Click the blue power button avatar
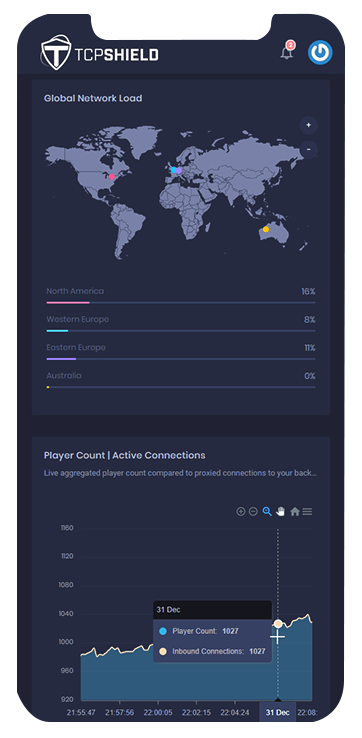362x738 pixels. 320,52
